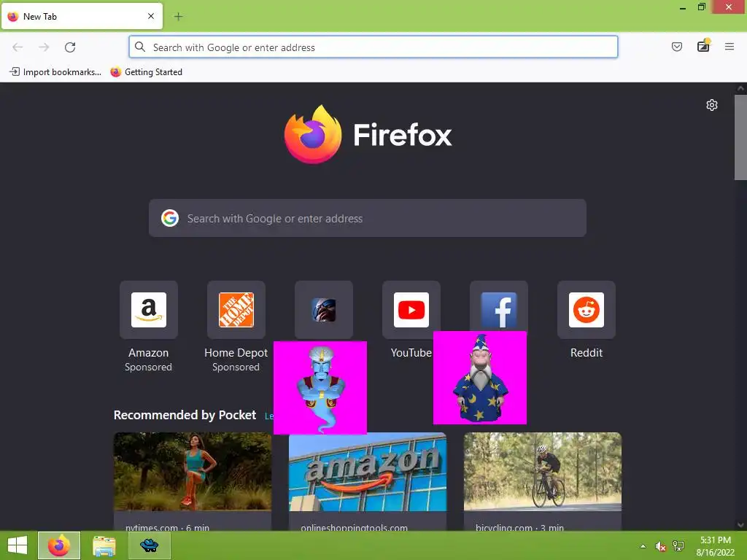Viewport: 747px width, 560px height.
Task: Open new tab personalization gear settings
Action: 712,105
